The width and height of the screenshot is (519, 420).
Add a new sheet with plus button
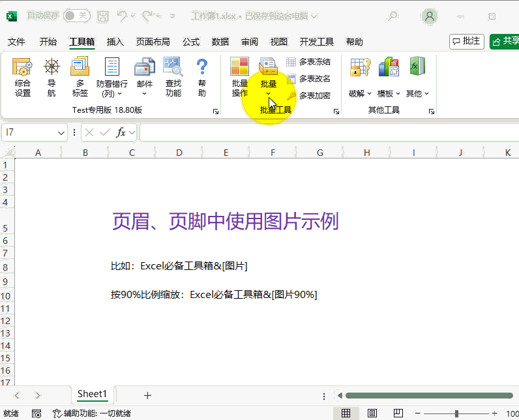click(147, 395)
